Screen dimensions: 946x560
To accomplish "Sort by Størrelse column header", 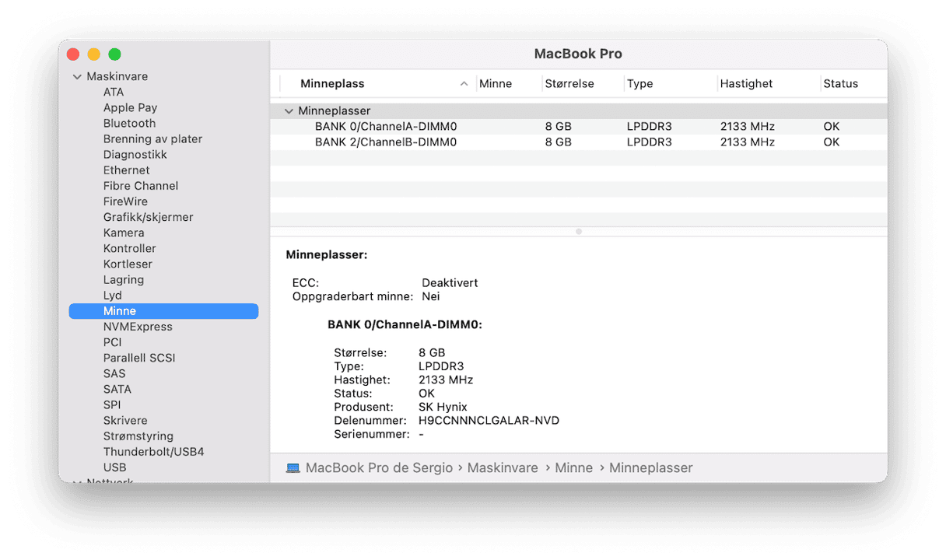I will (569, 84).
